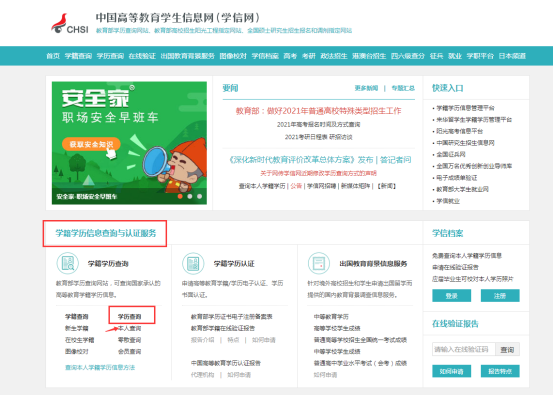Focus the 请输入在线验证码 input field
Viewport: 553px width, 395px height.
(464, 349)
